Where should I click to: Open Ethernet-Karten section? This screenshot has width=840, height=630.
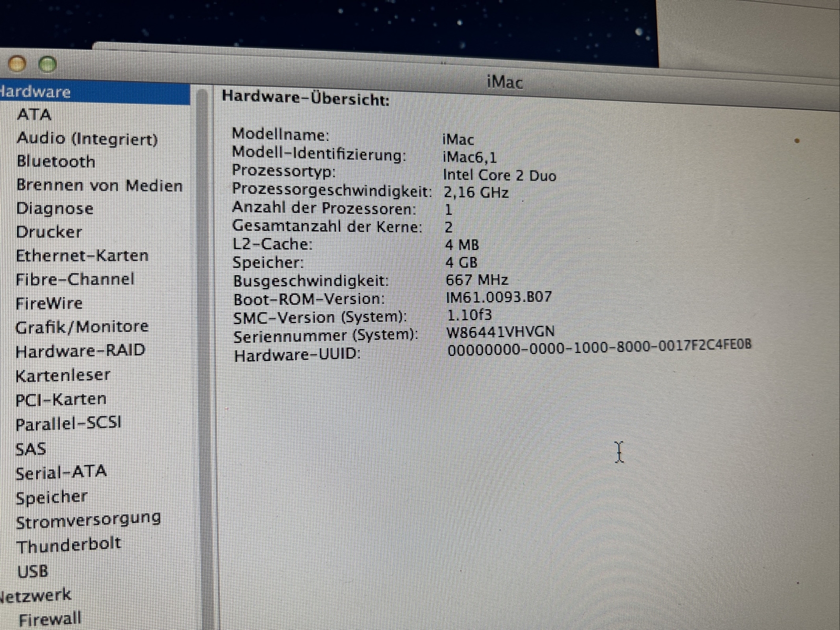pyautogui.click(x=82, y=256)
